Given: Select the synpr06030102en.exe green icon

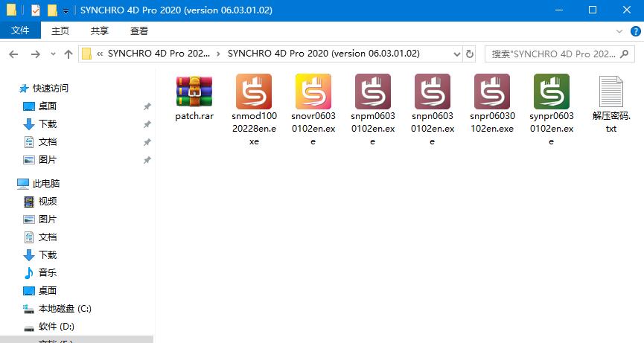Looking at the screenshot, I should [552, 92].
